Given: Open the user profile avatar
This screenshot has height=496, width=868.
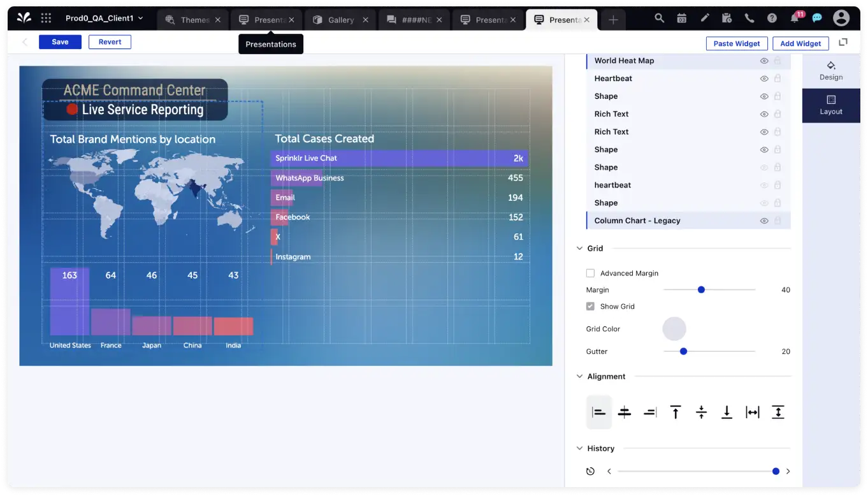Looking at the screenshot, I should click(841, 18).
